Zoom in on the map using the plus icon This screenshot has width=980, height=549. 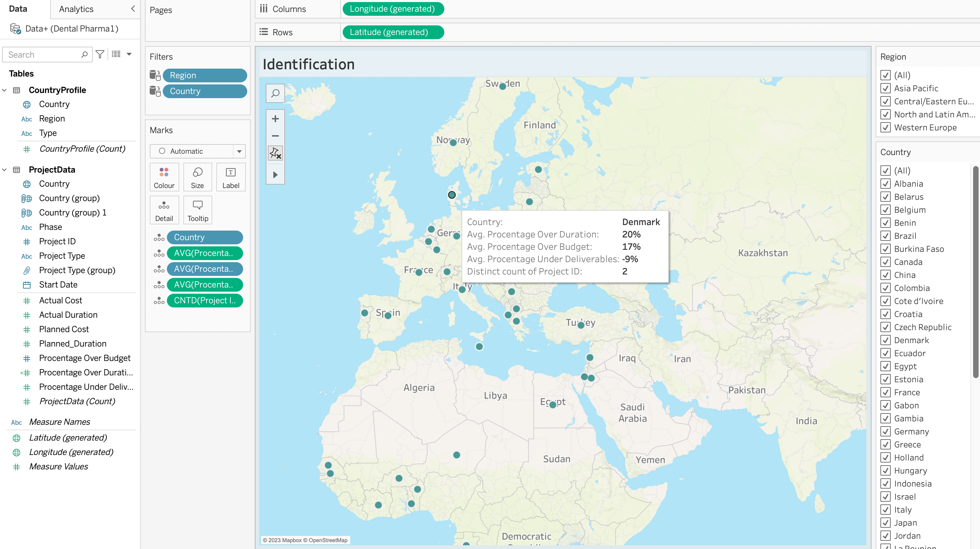[275, 119]
